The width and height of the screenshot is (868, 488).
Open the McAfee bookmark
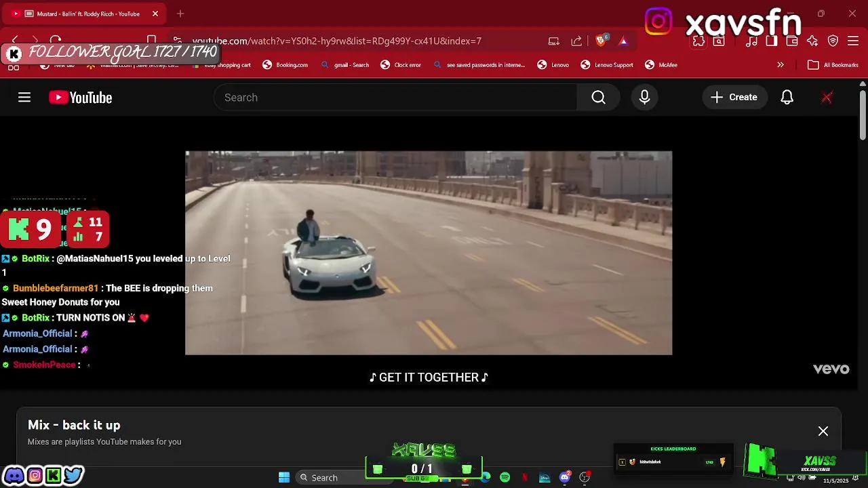pyautogui.click(x=661, y=65)
